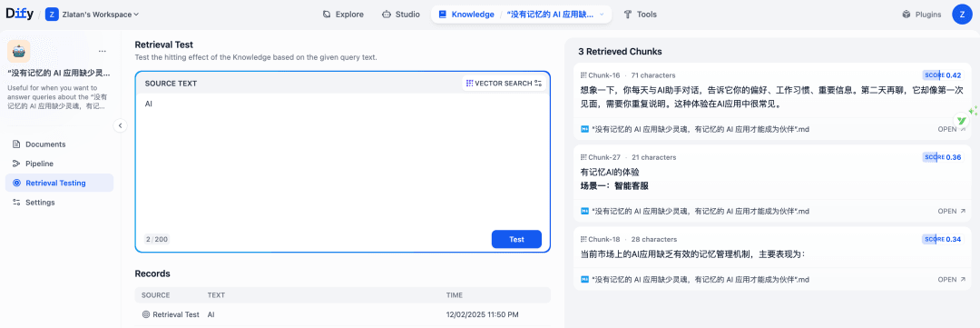Click the Test button
The height and width of the screenshot is (328, 980).
tap(516, 239)
